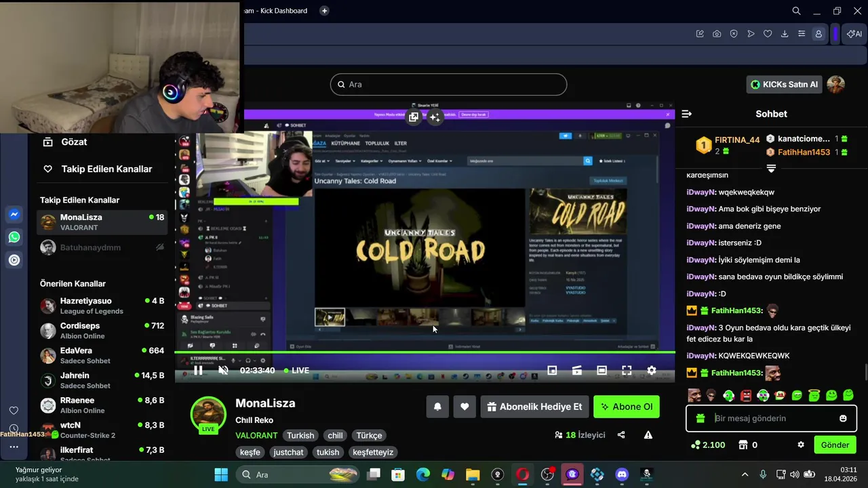Open wtcN recommended channel
The image size is (868, 488).
(x=103, y=430)
